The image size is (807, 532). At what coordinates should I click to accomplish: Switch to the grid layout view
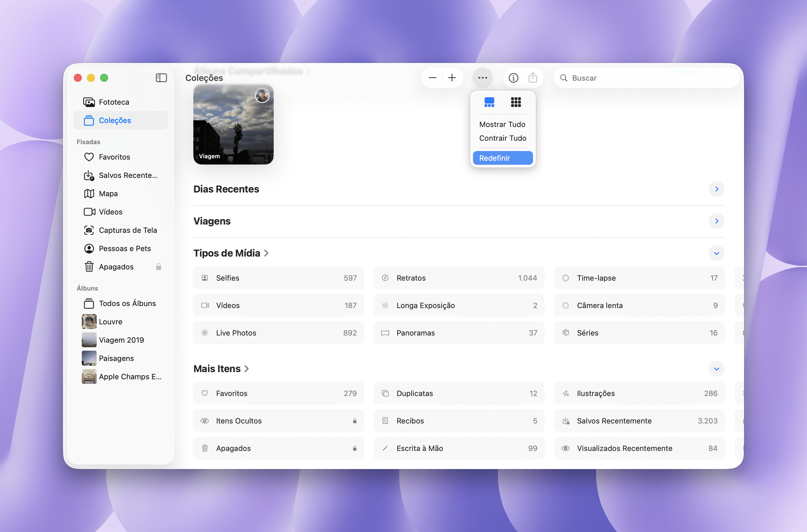(x=516, y=102)
